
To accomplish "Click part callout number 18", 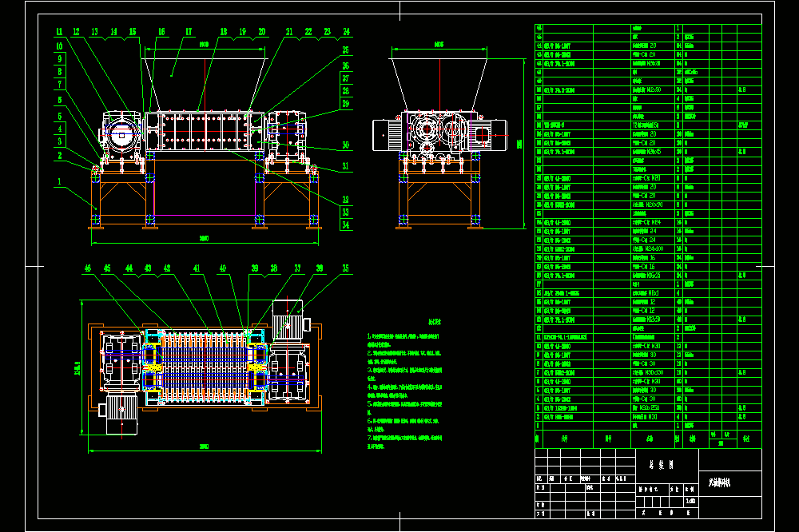I will point(224,32).
